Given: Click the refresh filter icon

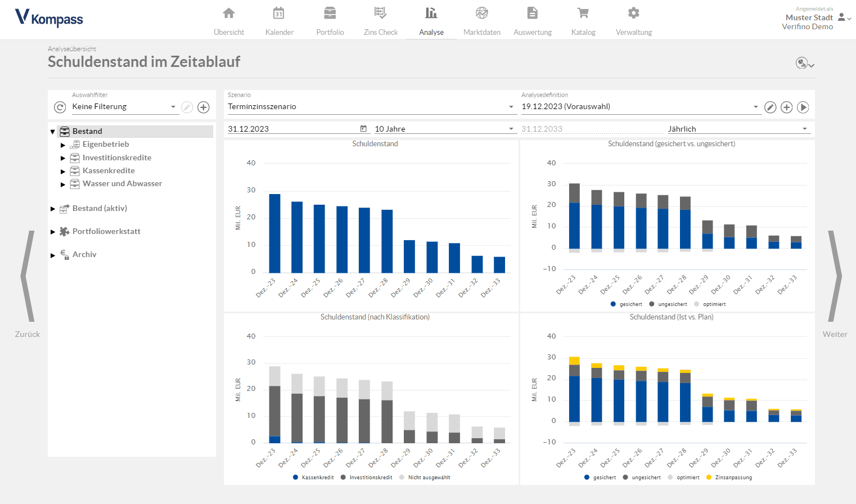Looking at the screenshot, I should pos(60,107).
